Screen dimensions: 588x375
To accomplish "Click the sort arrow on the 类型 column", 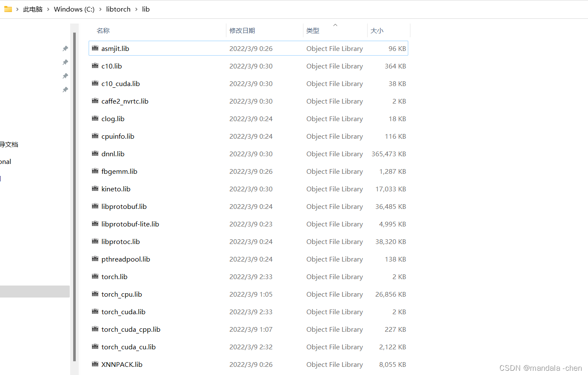I will tap(335, 25).
